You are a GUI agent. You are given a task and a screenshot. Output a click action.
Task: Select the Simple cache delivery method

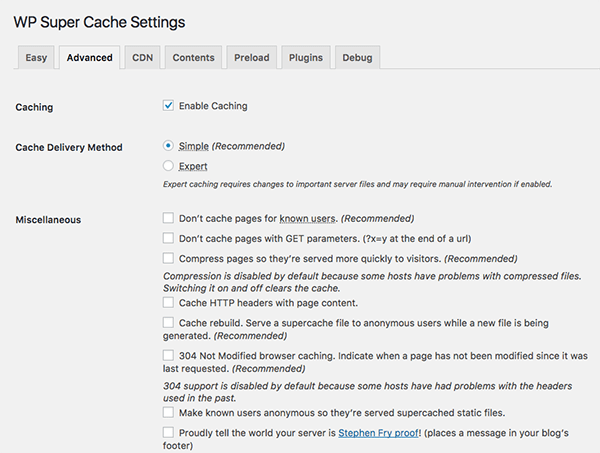[168, 146]
